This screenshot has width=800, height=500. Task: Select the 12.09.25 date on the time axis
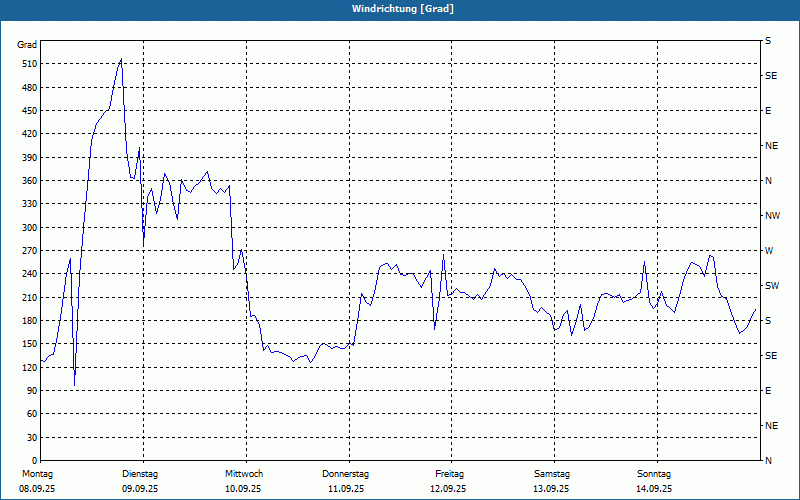(x=448, y=489)
